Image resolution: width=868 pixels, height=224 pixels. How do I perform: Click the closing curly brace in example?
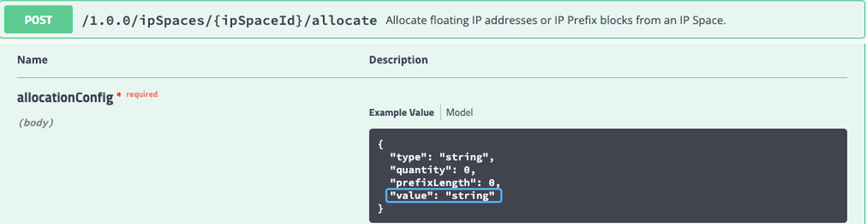pos(381,208)
